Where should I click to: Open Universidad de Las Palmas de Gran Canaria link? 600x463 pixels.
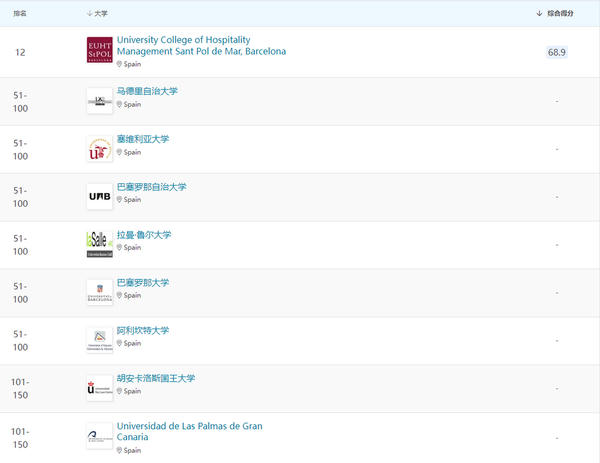189,432
